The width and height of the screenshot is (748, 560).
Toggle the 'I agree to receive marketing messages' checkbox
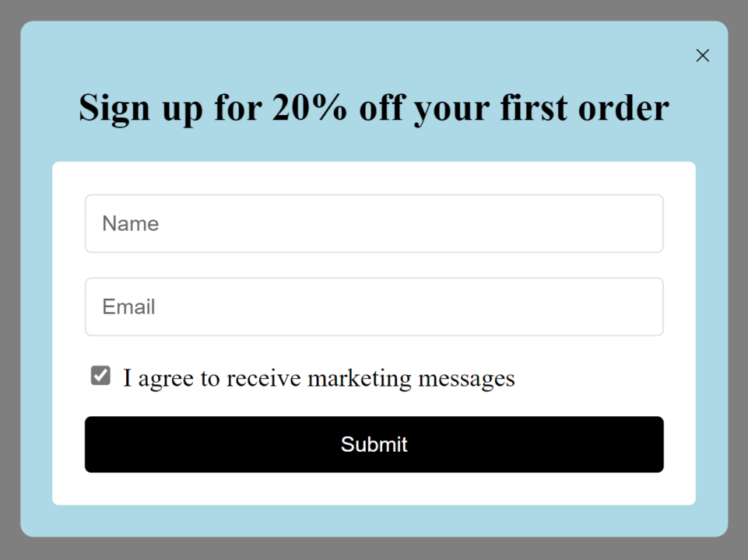pos(100,376)
